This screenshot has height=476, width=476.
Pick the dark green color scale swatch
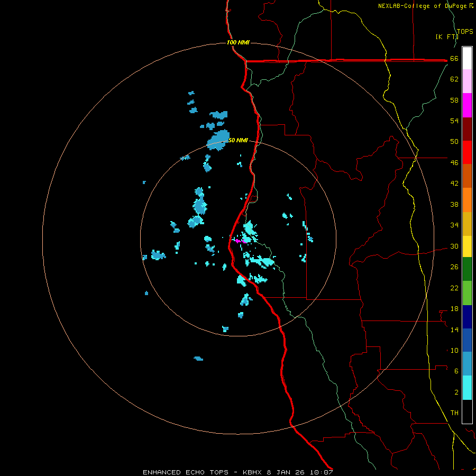pyautogui.click(x=467, y=269)
